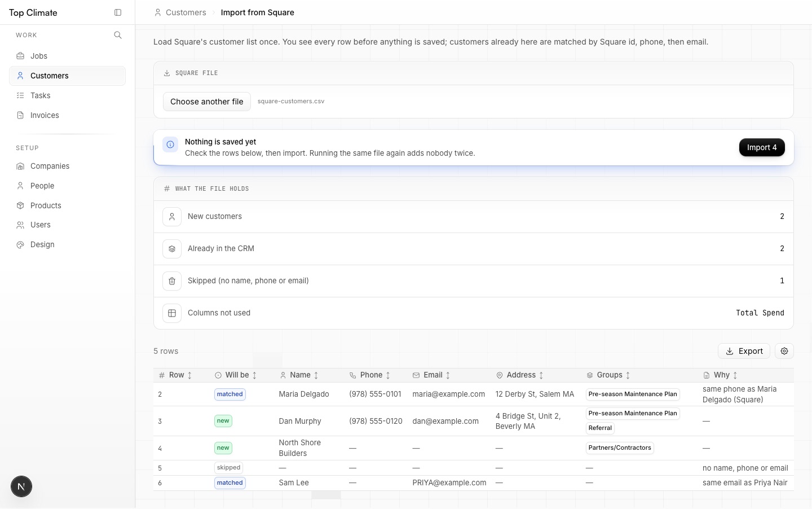This screenshot has width=812, height=509.
Task: Go to Tasks in the sidebar
Action: pos(67,95)
